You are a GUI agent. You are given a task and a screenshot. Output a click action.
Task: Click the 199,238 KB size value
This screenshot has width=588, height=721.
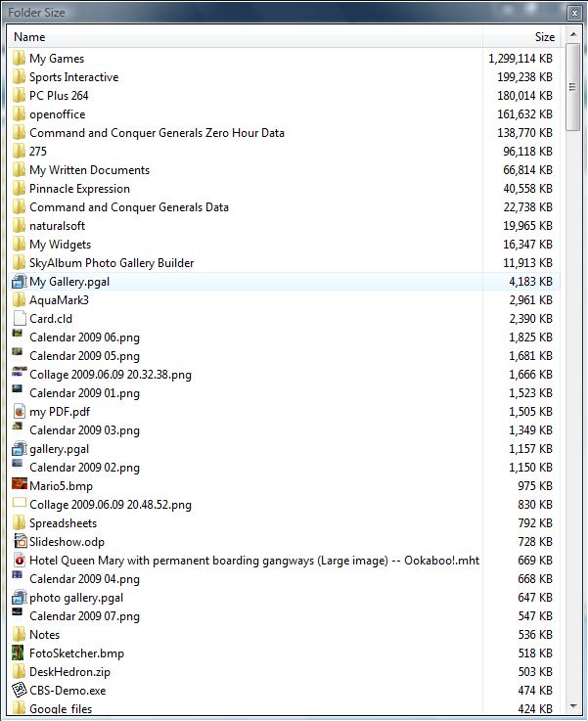tap(524, 76)
